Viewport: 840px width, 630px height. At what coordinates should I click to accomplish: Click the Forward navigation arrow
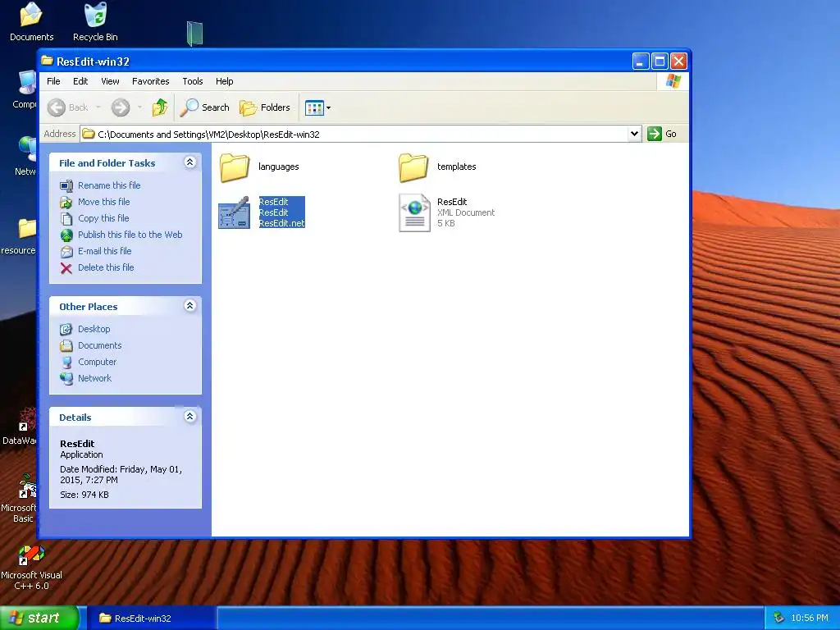pos(121,107)
